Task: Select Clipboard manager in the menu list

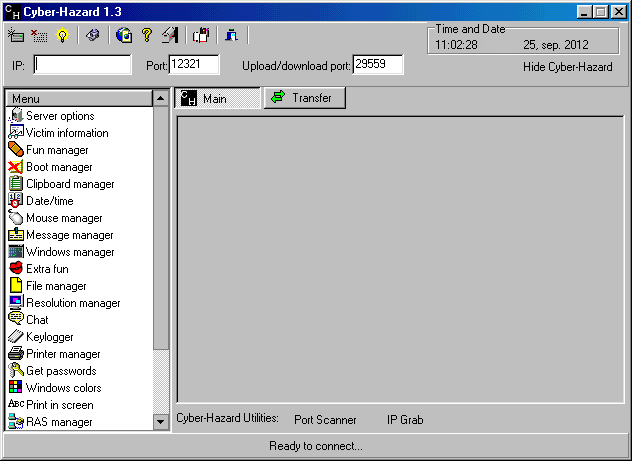Action: pyautogui.click(x=70, y=184)
